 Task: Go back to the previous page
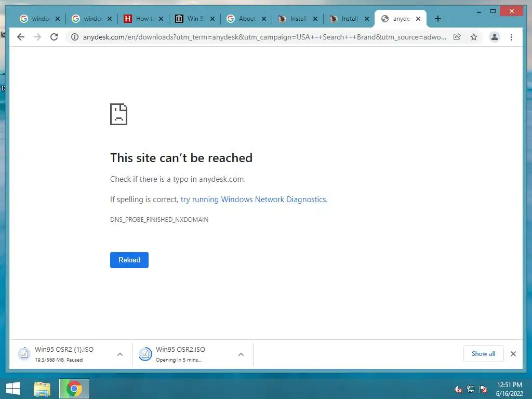[x=21, y=37]
